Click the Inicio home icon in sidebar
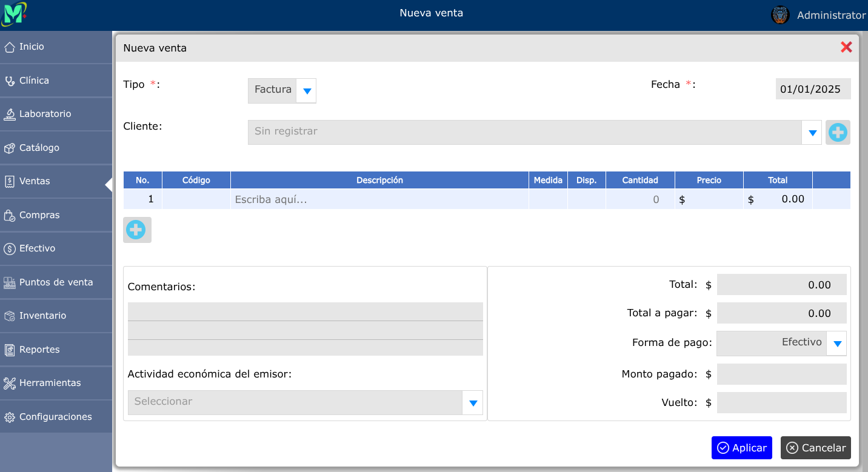Viewport: 868px width, 472px height. tap(9, 47)
